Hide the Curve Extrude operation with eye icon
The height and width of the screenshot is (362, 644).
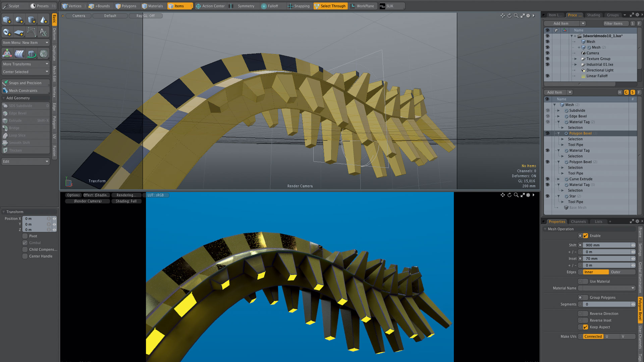point(547,179)
